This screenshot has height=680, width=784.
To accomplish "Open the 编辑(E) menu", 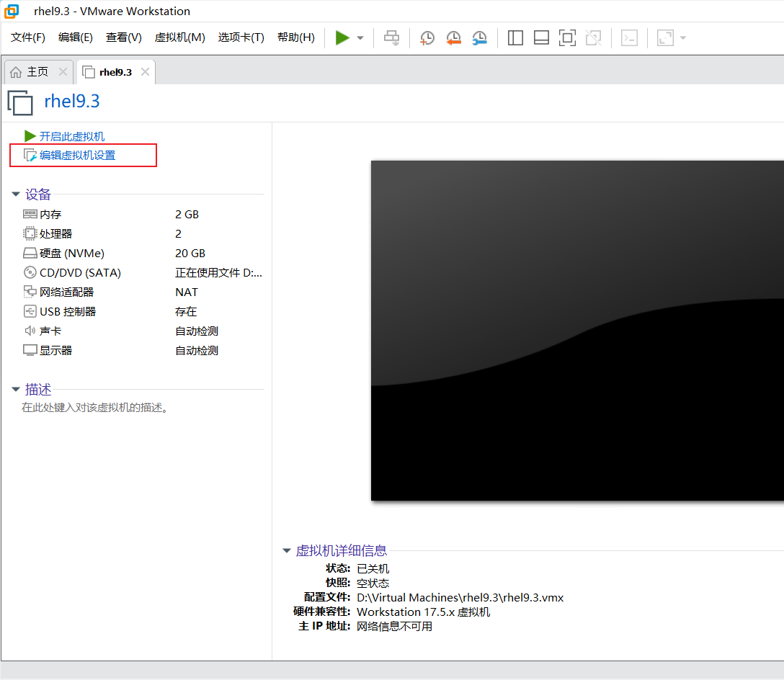I will pyautogui.click(x=76, y=37).
